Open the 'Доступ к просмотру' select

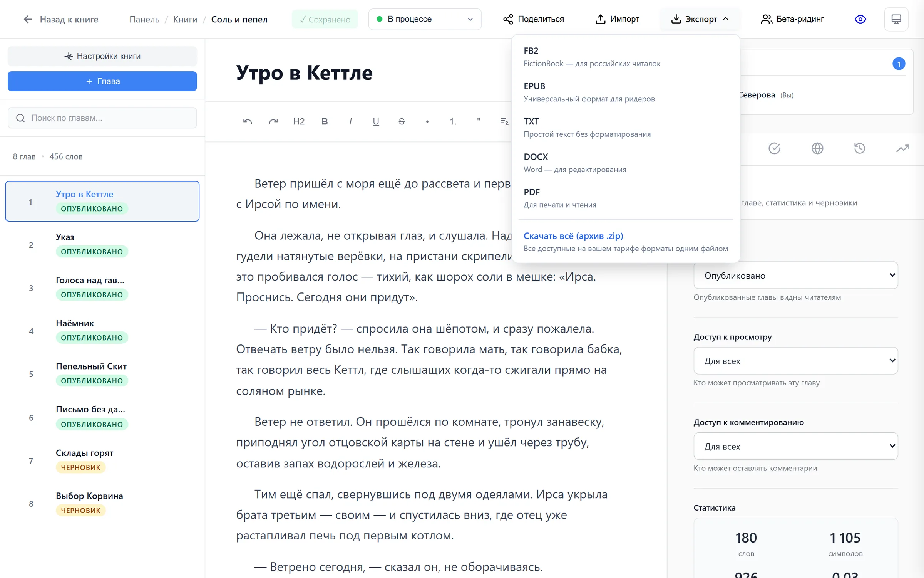(x=795, y=361)
